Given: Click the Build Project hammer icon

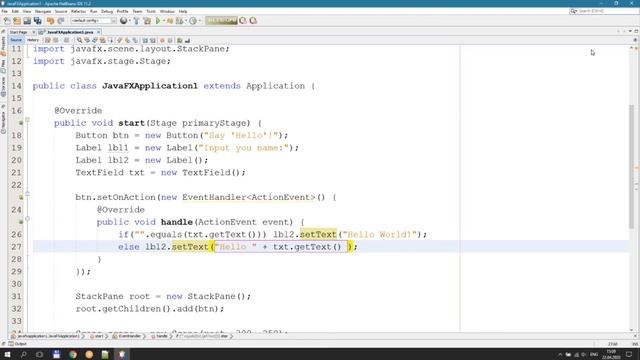Looking at the screenshot, I should click(x=136, y=20).
